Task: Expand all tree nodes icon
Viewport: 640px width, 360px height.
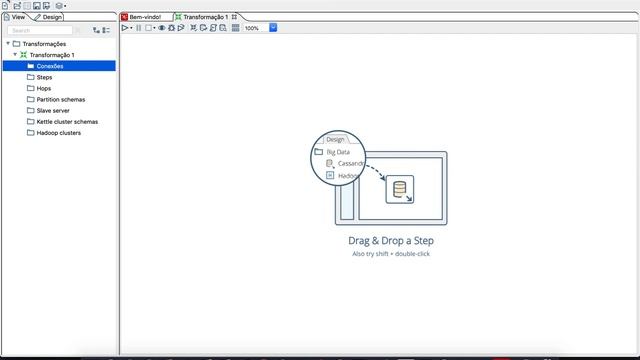Action: coord(96,30)
